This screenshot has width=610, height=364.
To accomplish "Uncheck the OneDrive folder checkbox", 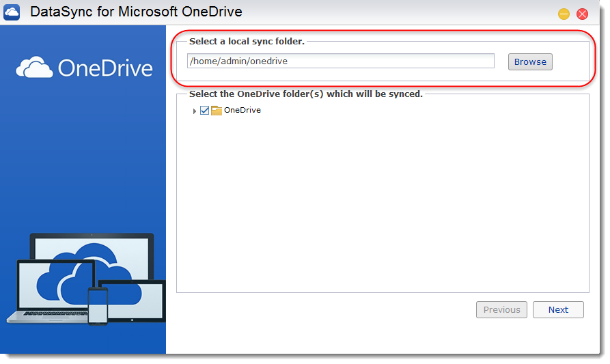I will click(x=205, y=111).
